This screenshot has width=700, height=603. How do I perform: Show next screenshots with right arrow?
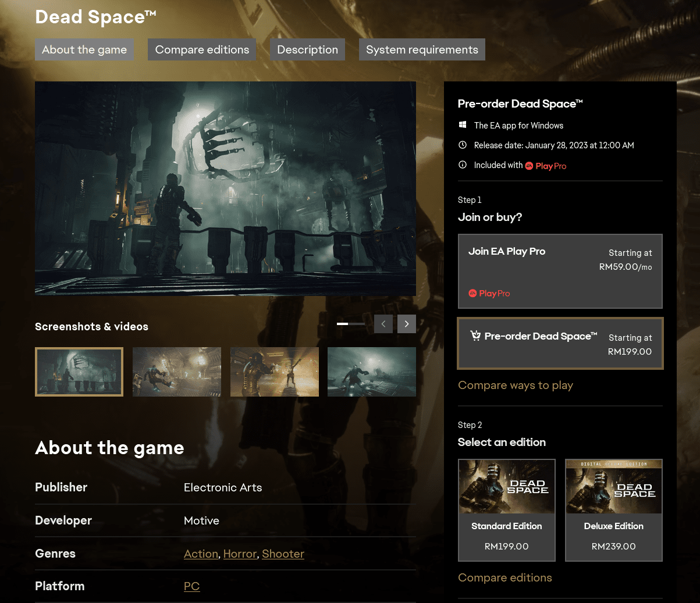tap(407, 324)
